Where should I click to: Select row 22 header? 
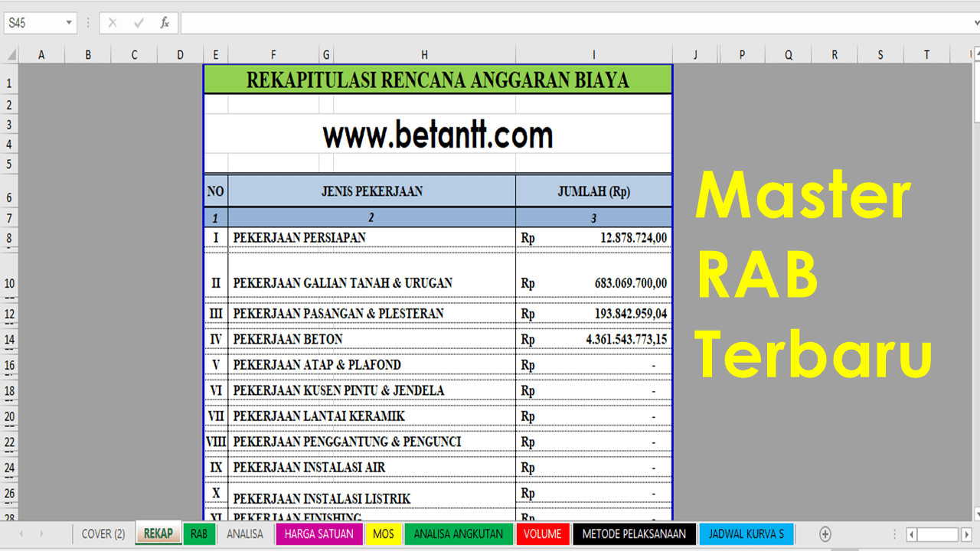pyautogui.click(x=9, y=442)
